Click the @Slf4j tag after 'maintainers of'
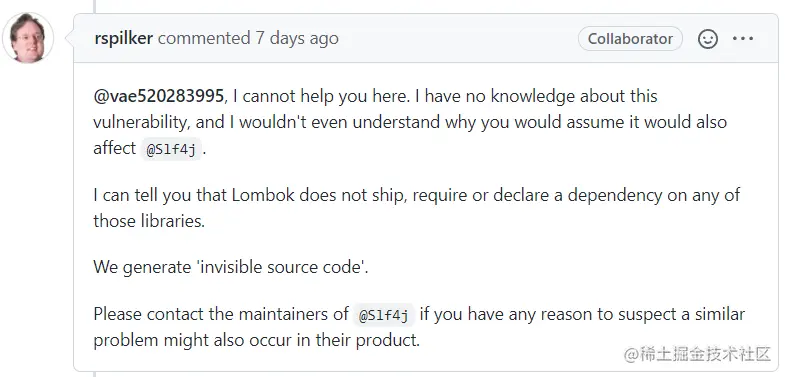 click(384, 315)
